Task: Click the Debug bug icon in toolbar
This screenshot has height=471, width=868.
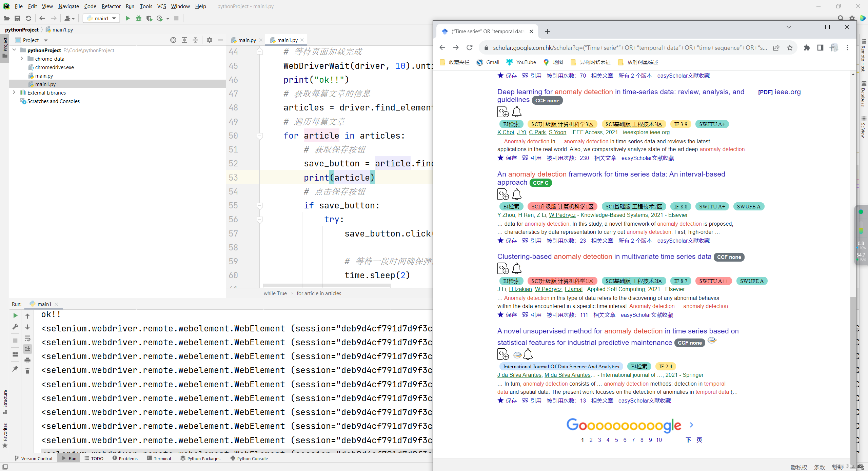Action: coord(138,18)
